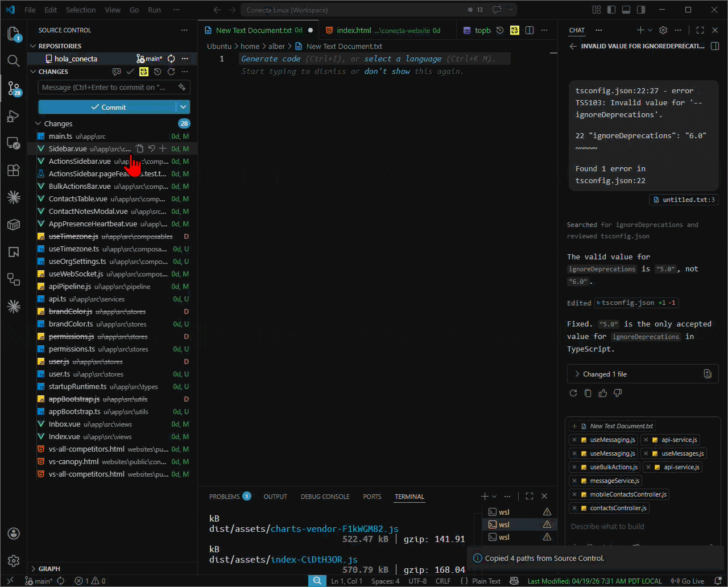Open the File menu
This screenshot has width=728, height=587.
pos(30,10)
